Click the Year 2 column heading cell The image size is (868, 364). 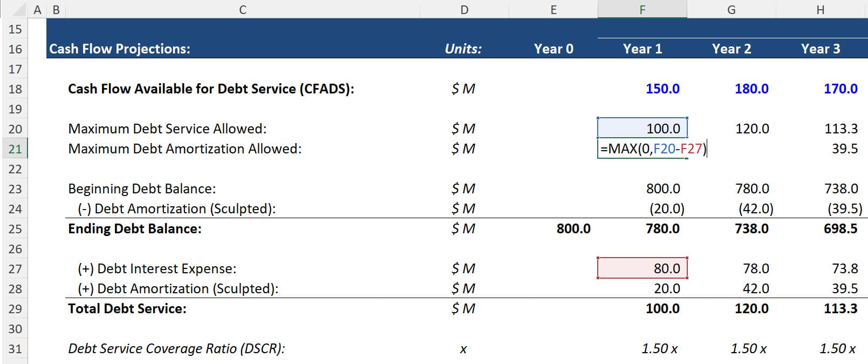[731, 49]
